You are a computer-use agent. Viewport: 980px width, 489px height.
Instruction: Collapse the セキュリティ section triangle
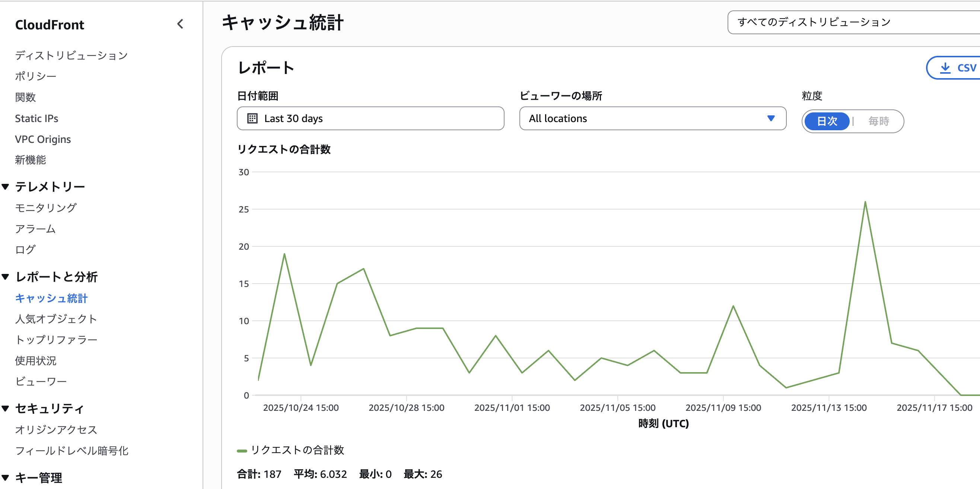click(x=6, y=409)
